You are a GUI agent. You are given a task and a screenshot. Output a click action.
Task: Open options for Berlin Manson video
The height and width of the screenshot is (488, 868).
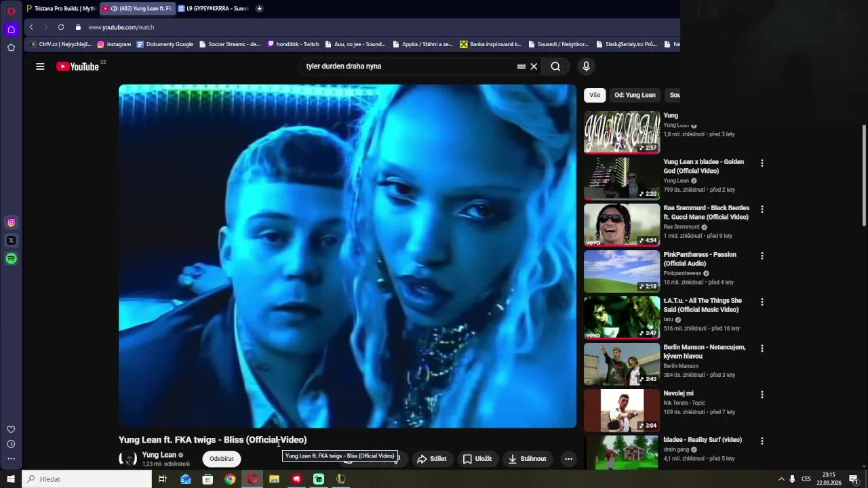click(762, 348)
